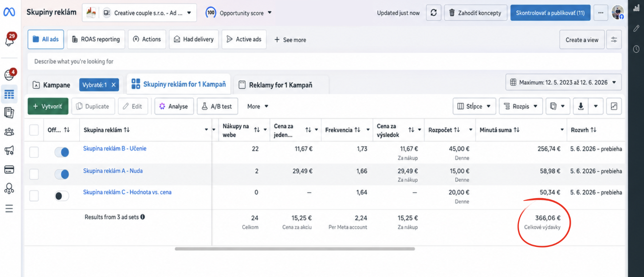The width and height of the screenshot is (644, 277).
Task: Clear the Vybraté: 1 selection with X
Action: click(114, 85)
